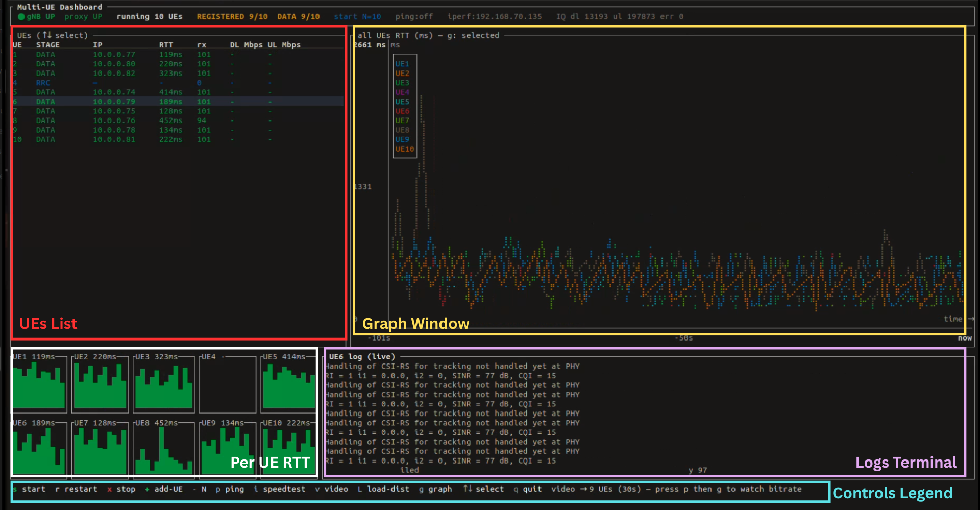The width and height of the screenshot is (980, 510).
Task: Click the now marker on time axis
Action: 965,338
